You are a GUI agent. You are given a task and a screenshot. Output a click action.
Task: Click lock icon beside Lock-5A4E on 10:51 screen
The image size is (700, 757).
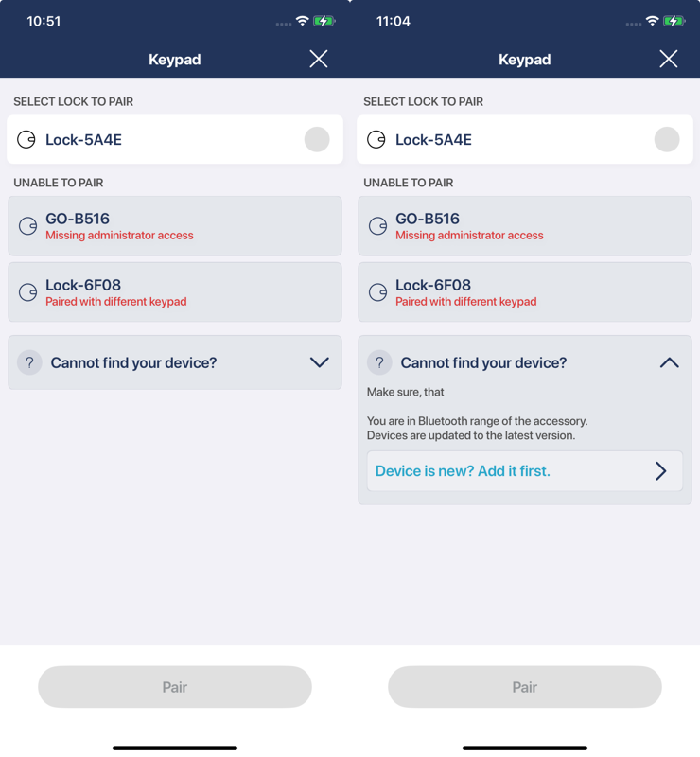(x=26, y=140)
